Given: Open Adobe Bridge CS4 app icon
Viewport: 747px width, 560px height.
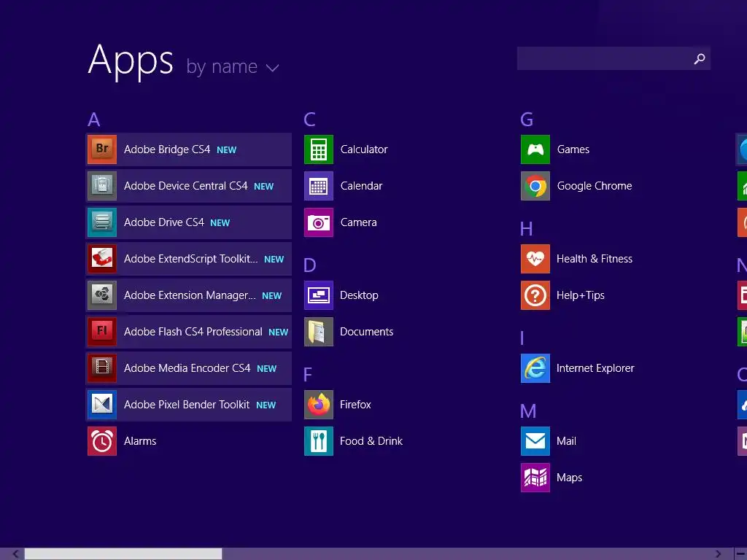Looking at the screenshot, I should (x=102, y=149).
